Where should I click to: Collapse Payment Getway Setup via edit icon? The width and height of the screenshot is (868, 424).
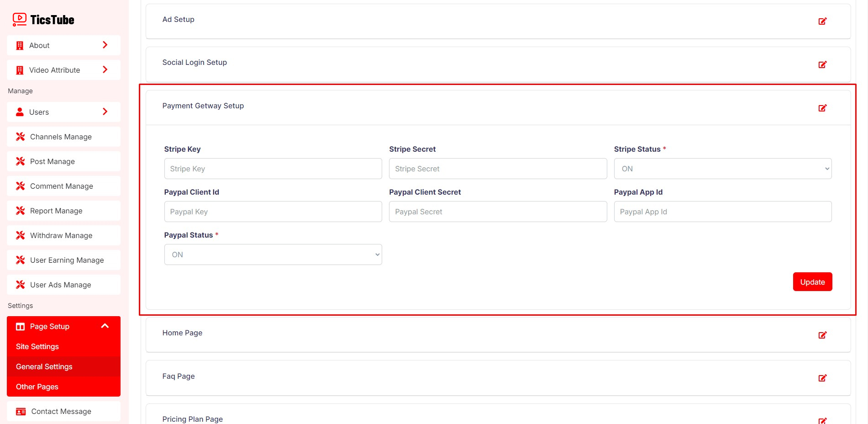tap(822, 108)
